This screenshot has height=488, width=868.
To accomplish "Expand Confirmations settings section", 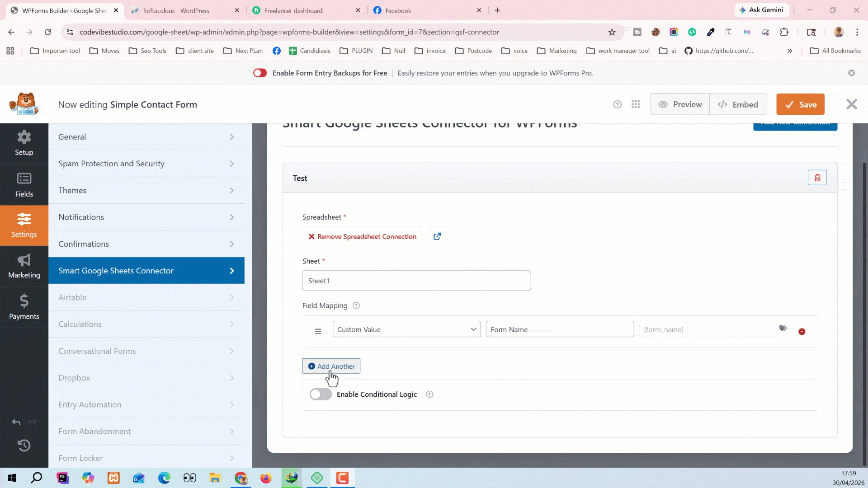I will (146, 244).
